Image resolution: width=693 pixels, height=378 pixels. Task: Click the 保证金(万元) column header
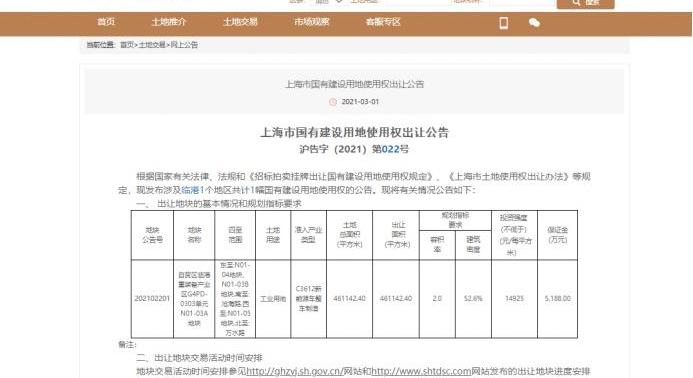coord(558,235)
